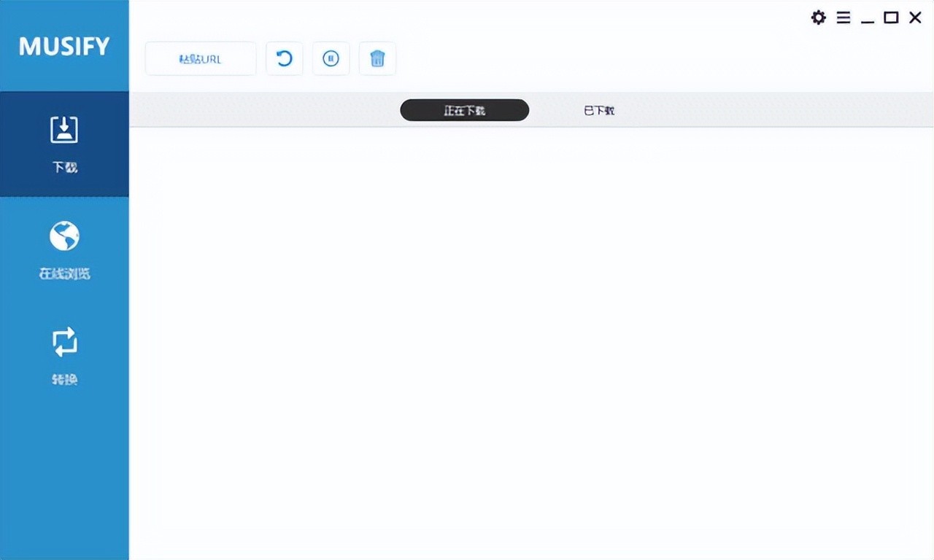Pause all downloads with the pause icon

(x=331, y=59)
